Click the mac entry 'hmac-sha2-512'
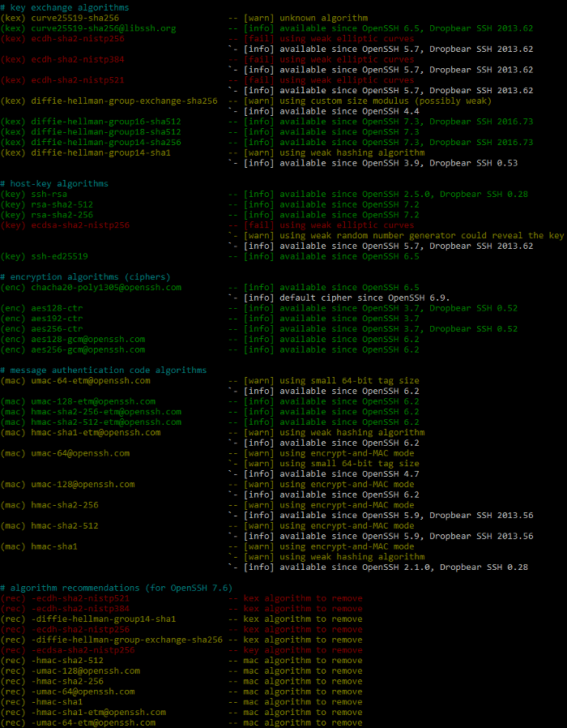The height and width of the screenshot is (728, 567). click(x=65, y=525)
